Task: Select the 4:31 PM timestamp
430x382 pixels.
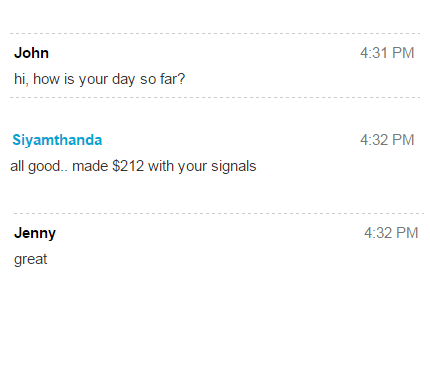Action: [x=387, y=53]
